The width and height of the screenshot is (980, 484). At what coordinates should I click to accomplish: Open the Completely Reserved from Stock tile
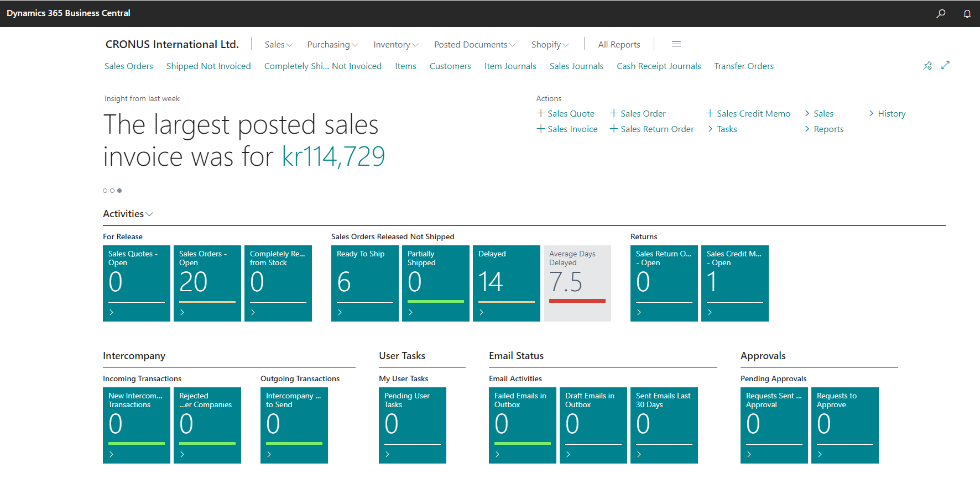coord(278,283)
